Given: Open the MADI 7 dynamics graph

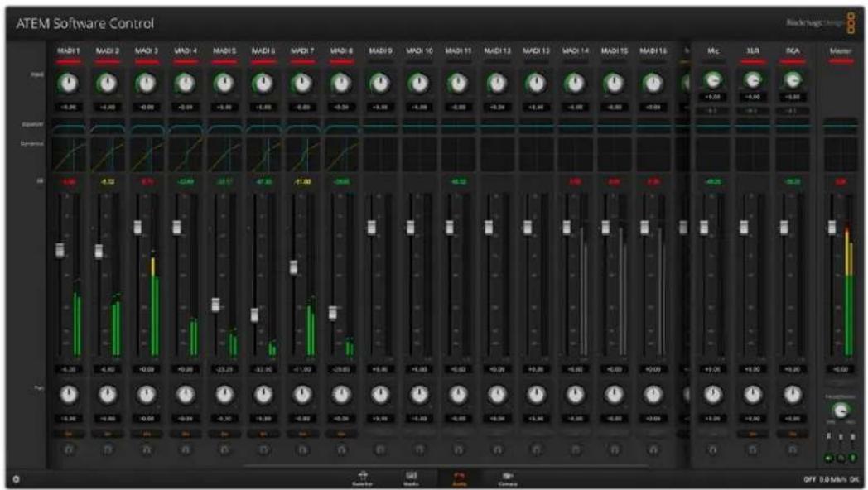Looking at the screenshot, I should point(302,154).
